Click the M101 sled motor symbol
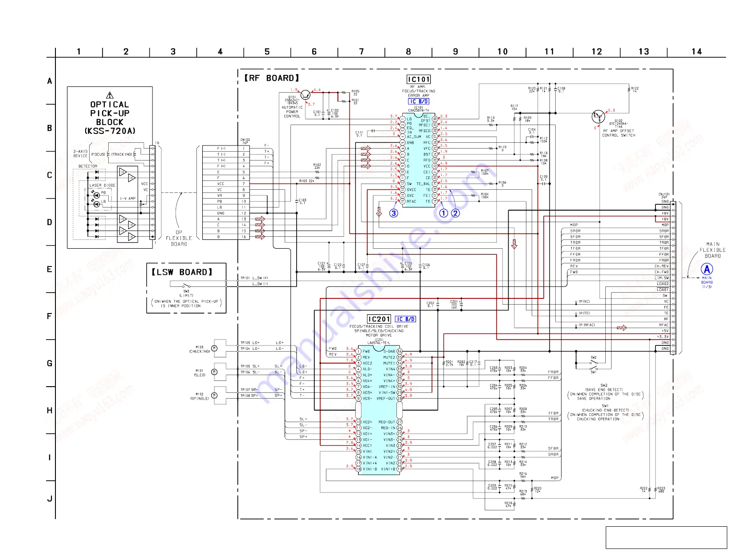745x560 pixels. 215,372
